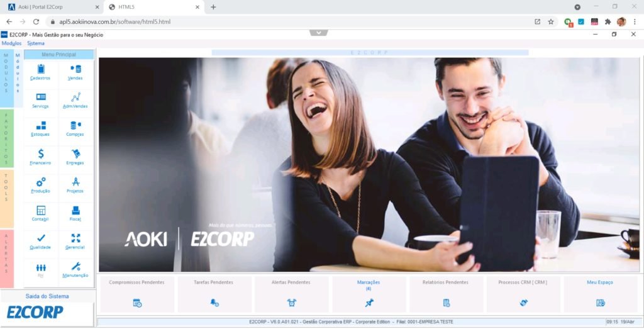Open the Cadastros module

tap(41, 72)
